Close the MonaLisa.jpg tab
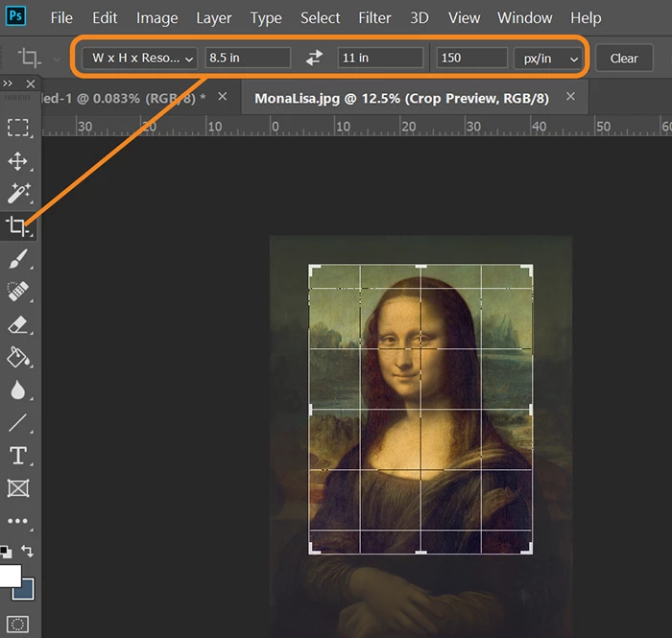Viewport: 672px width, 638px height. pyautogui.click(x=570, y=97)
